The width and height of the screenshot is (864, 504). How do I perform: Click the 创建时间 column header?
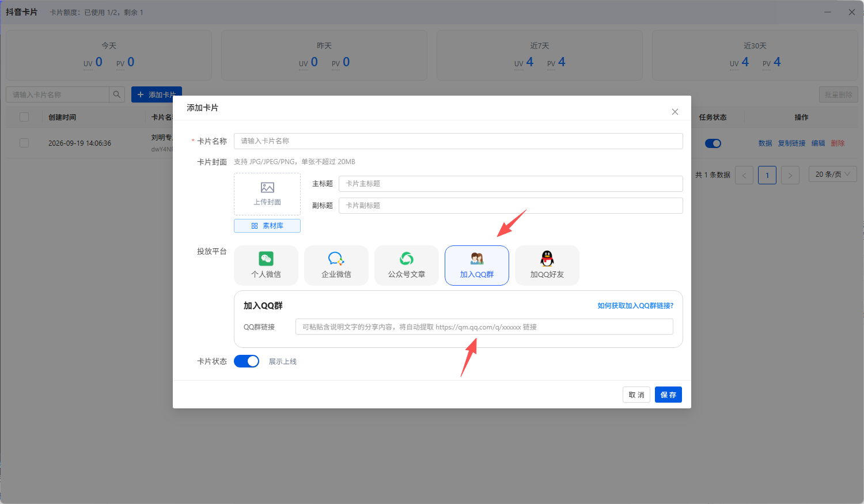tap(62, 118)
